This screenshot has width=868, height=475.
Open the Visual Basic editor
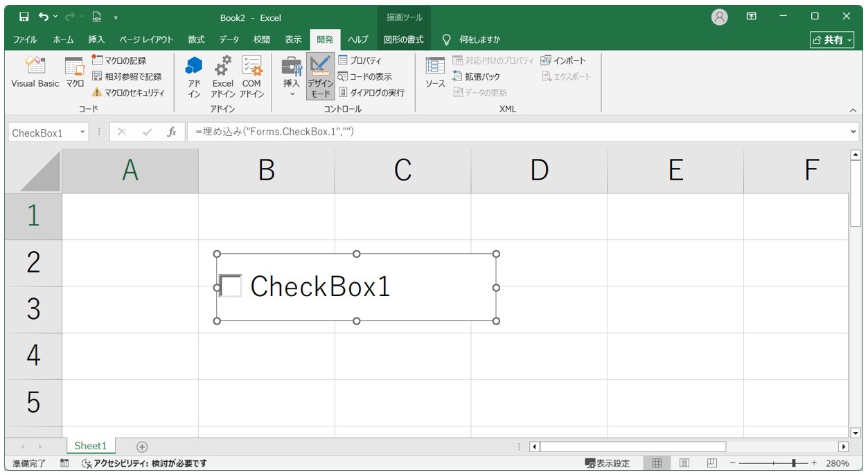[x=35, y=72]
